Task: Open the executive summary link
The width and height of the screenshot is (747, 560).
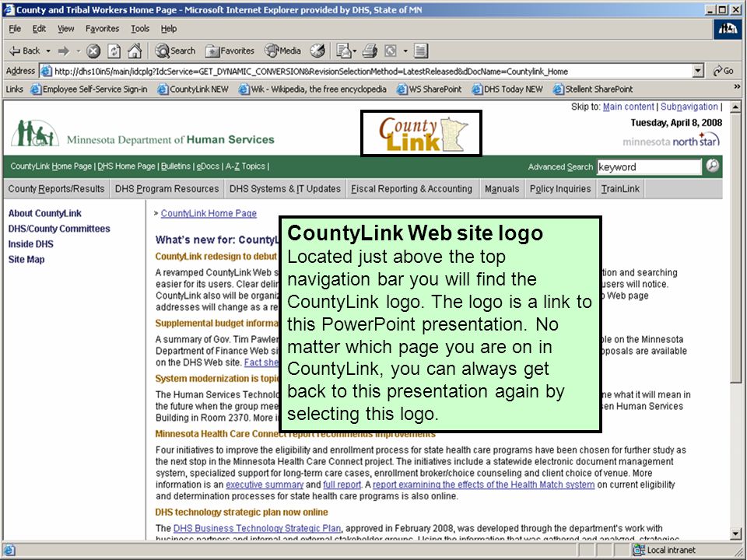Action: pos(265,485)
